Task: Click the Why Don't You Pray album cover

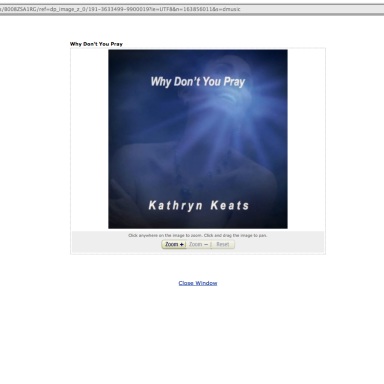Action: [x=198, y=139]
